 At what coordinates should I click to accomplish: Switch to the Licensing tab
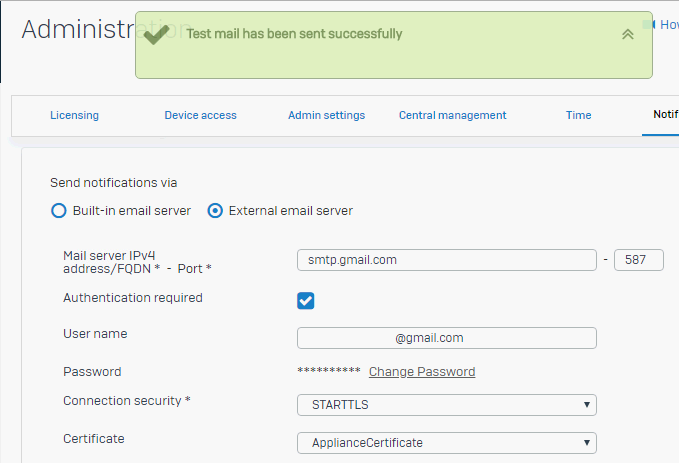coord(74,115)
